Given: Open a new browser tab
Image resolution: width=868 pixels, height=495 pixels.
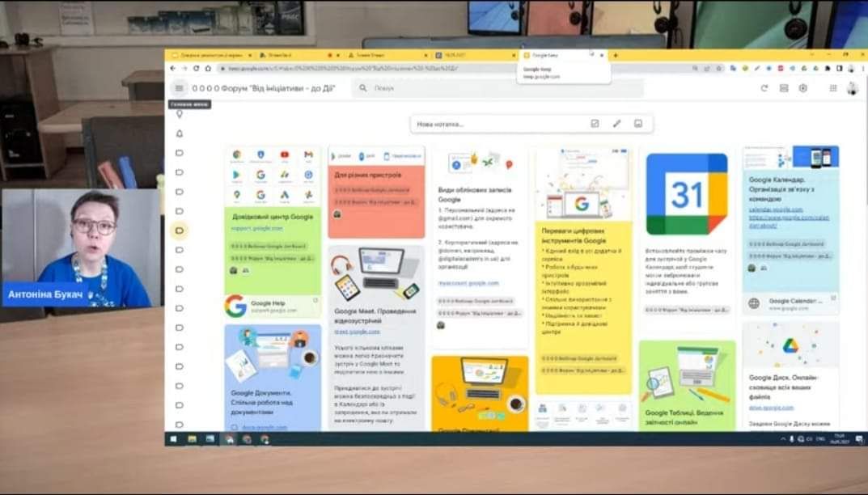Looking at the screenshot, I should tap(615, 55).
